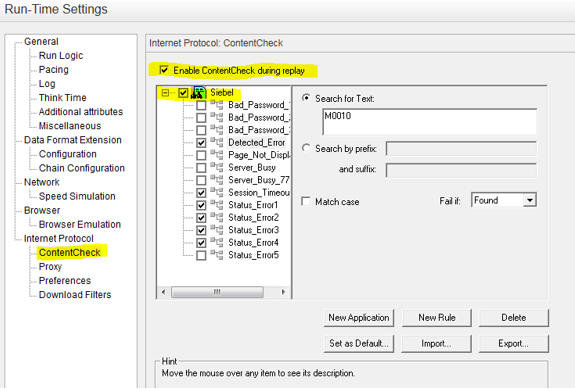The image size is (575, 390).
Task: Select Data Format Extension node
Action: click(73, 140)
